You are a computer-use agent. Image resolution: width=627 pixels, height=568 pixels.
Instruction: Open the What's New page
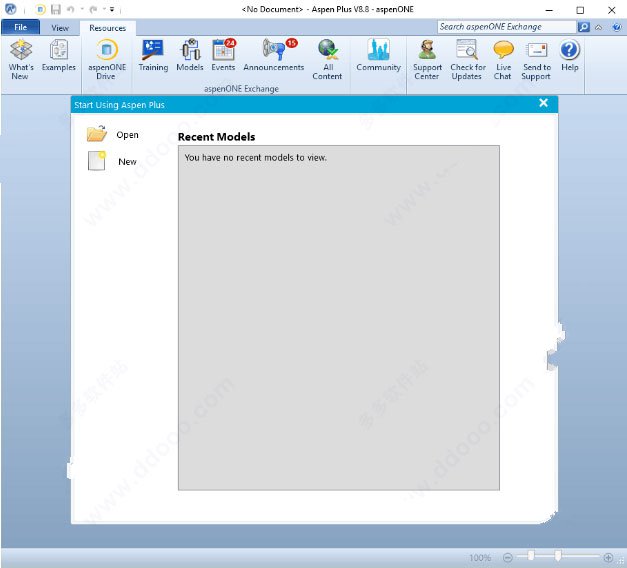click(21, 60)
